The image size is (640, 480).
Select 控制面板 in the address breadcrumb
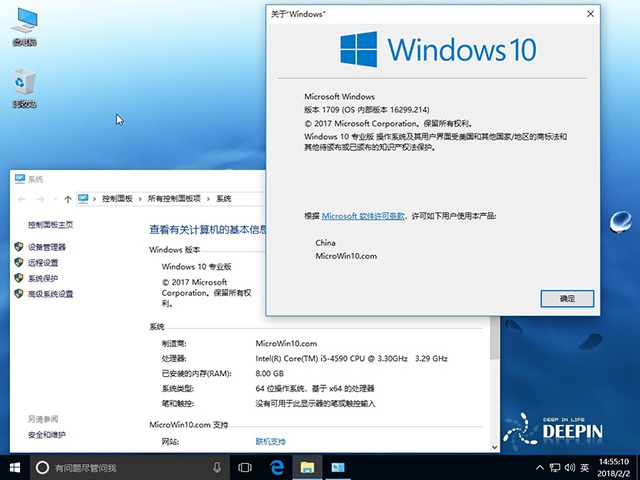click(117, 198)
